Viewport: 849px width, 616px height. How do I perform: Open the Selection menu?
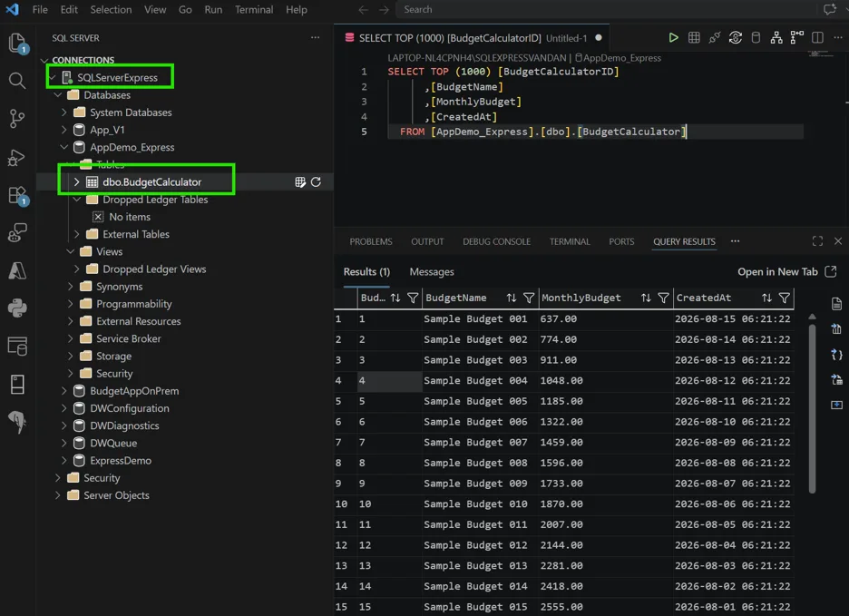coord(111,10)
